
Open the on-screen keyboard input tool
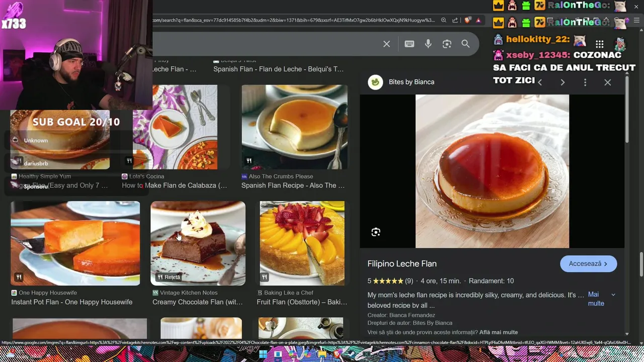409,44
